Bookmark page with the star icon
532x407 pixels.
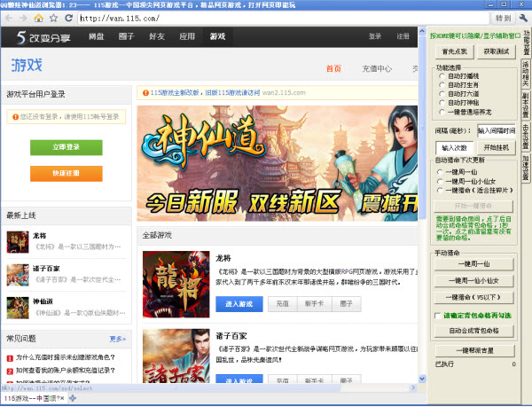tap(53, 18)
